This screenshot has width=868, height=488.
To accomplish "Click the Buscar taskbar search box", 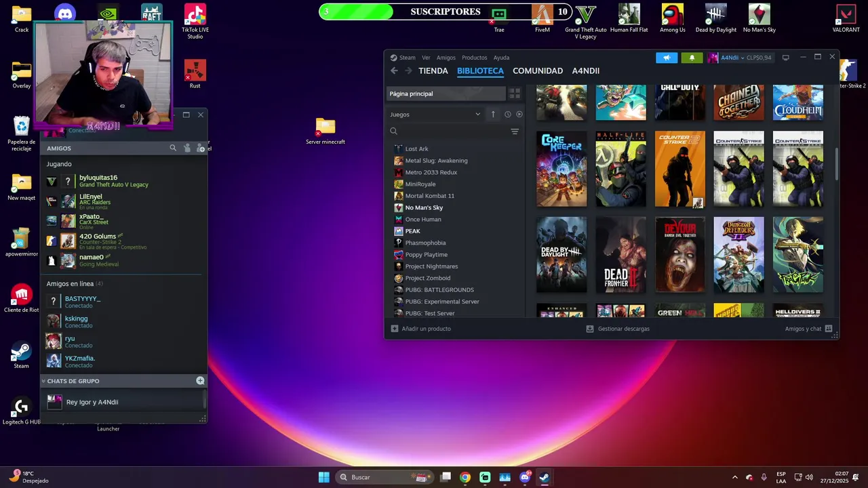I will [x=385, y=477].
